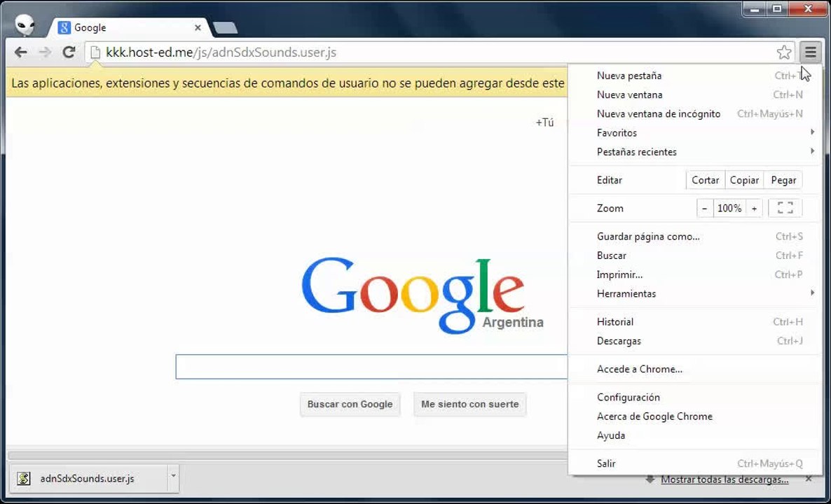Viewport: 831px width, 504px height.
Task: Select Accede a Chrome... menu item
Action: pos(695,369)
